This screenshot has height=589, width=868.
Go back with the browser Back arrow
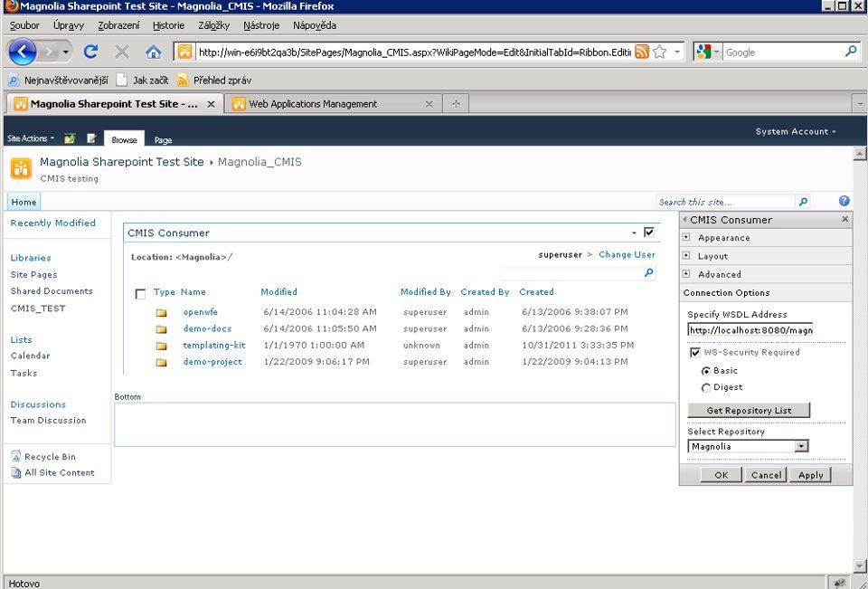[x=22, y=52]
